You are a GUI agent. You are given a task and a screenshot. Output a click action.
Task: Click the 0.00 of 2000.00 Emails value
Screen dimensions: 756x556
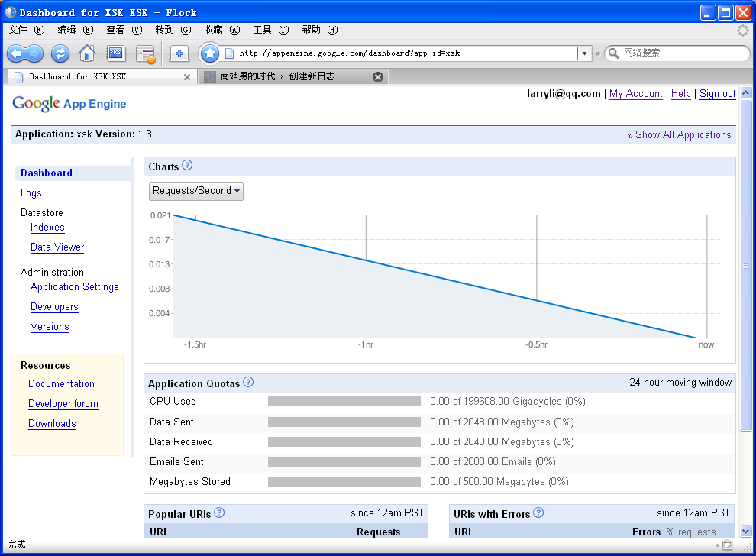click(x=493, y=462)
